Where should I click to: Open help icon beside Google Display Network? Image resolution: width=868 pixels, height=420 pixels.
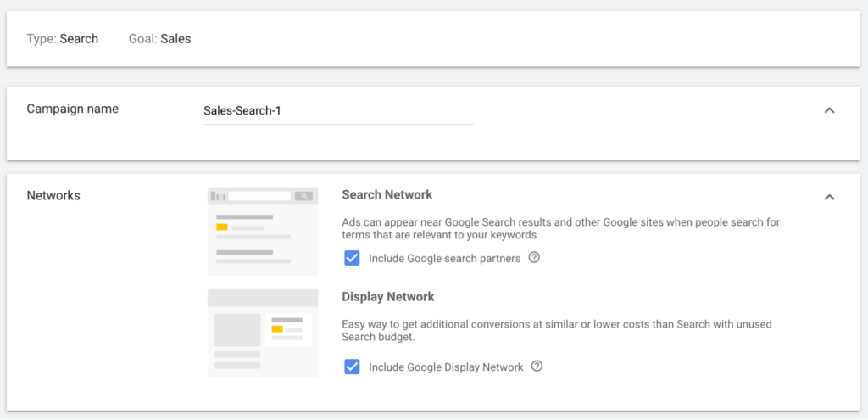pyautogui.click(x=537, y=367)
